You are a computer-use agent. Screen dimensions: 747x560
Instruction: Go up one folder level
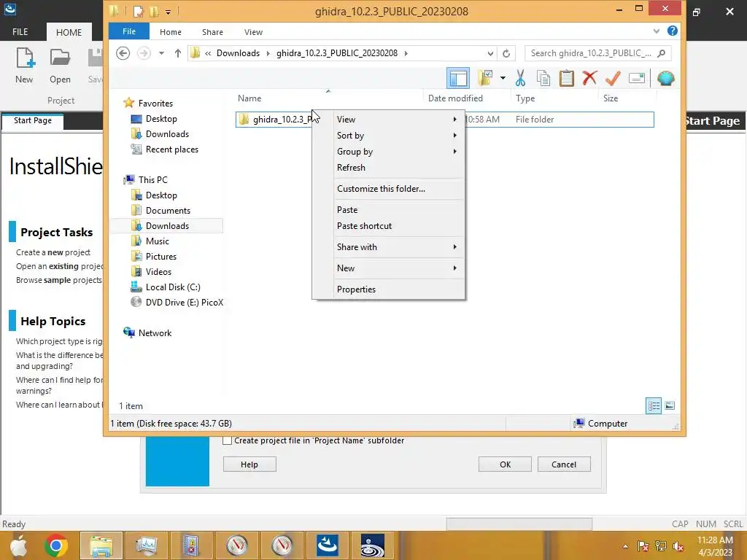tap(178, 53)
